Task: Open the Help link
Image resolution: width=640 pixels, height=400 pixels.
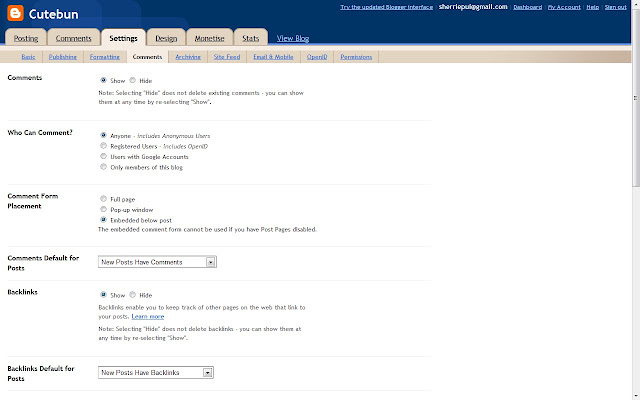Action: click(x=593, y=7)
